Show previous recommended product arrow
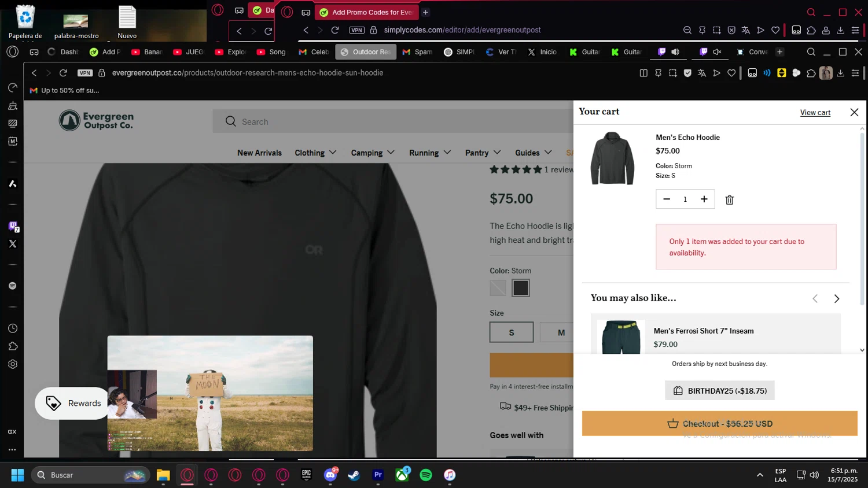Image resolution: width=868 pixels, height=488 pixels. tap(815, 298)
